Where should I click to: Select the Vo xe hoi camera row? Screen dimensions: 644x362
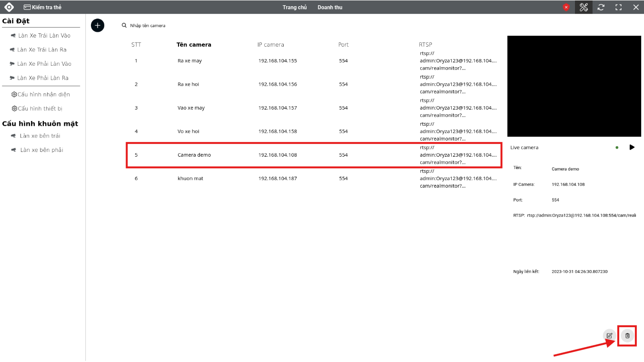314,131
